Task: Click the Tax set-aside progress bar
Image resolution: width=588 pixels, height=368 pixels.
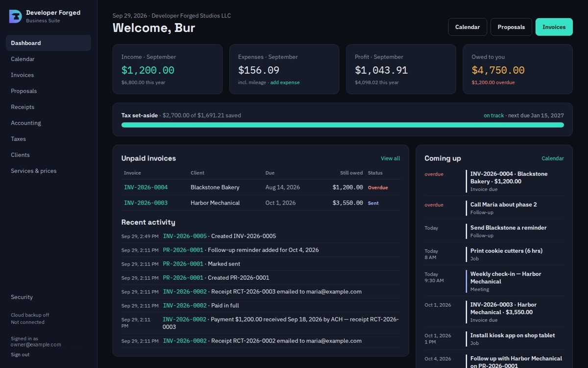Action: pyautogui.click(x=343, y=125)
